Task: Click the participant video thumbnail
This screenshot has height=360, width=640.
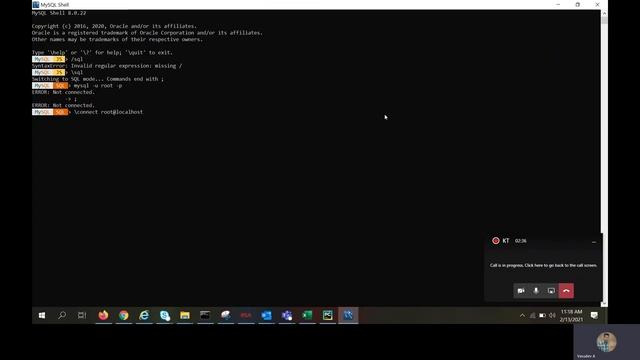Action: (607, 342)
